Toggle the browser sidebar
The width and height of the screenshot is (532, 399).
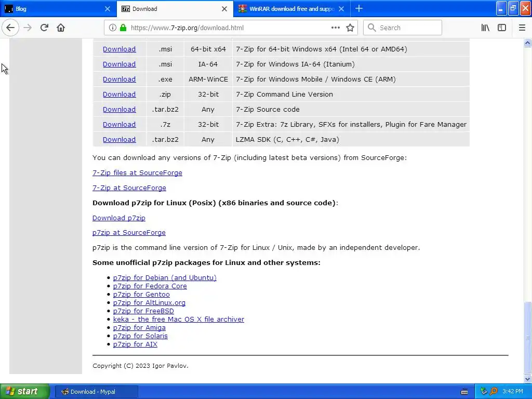[502, 28]
